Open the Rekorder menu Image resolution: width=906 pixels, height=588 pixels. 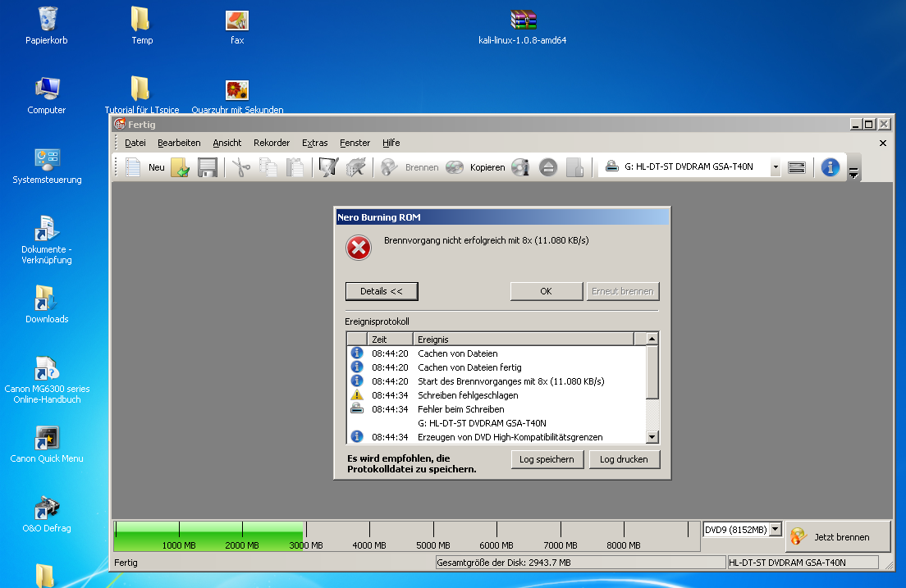[x=272, y=143]
